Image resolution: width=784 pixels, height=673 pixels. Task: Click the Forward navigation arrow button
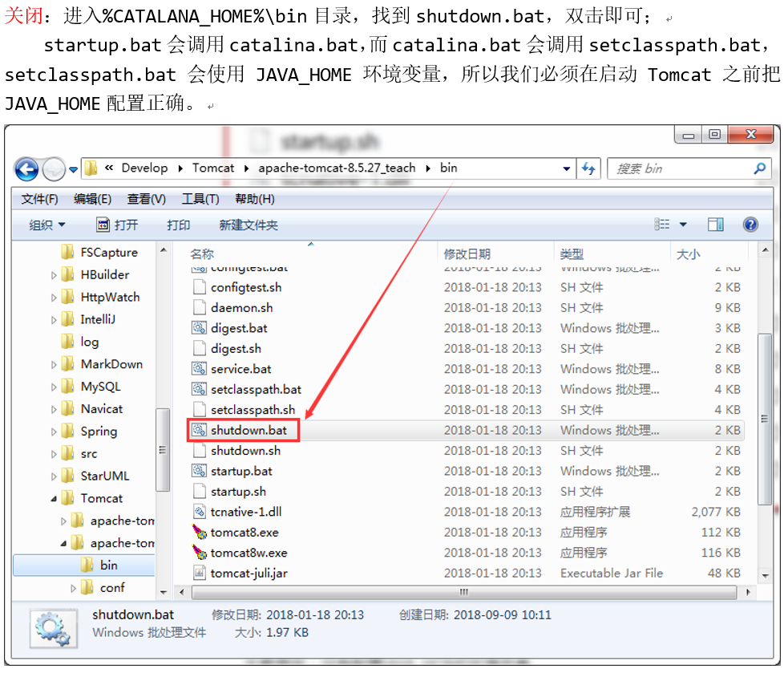[54, 169]
